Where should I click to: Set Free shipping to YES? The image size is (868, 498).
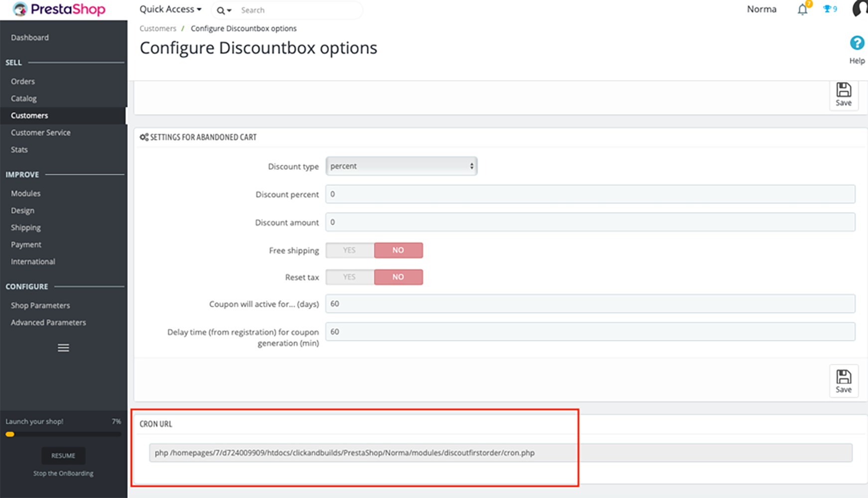(350, 250)
